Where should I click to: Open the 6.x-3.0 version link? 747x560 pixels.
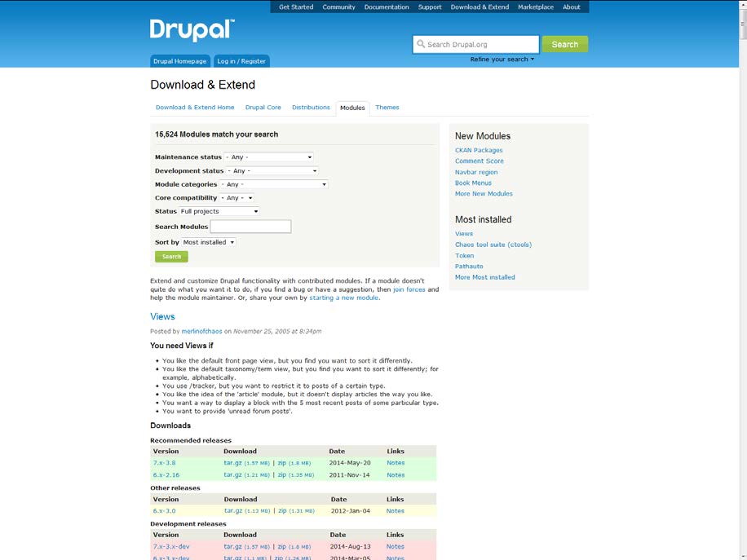[165, 511]
